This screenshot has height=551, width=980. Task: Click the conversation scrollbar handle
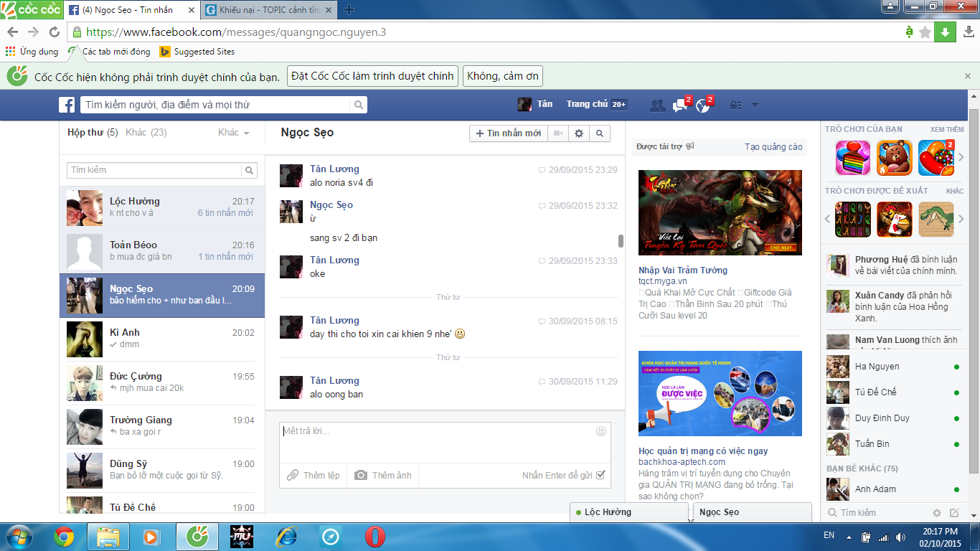pyautogui.click(x=621, y=241)
